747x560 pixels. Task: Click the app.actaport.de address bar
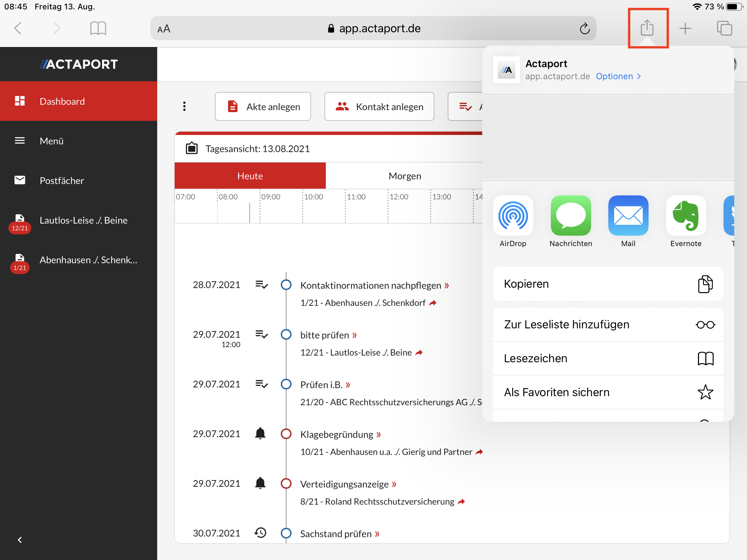coord(373,28)
